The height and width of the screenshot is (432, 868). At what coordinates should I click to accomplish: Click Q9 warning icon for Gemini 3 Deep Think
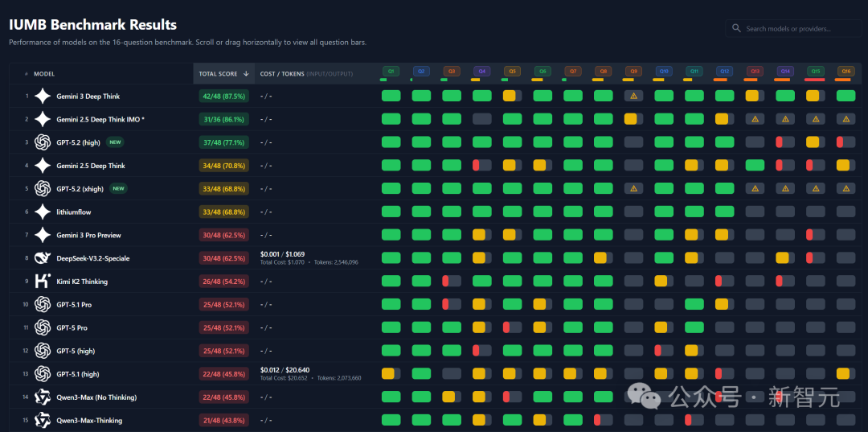[634, 96]
